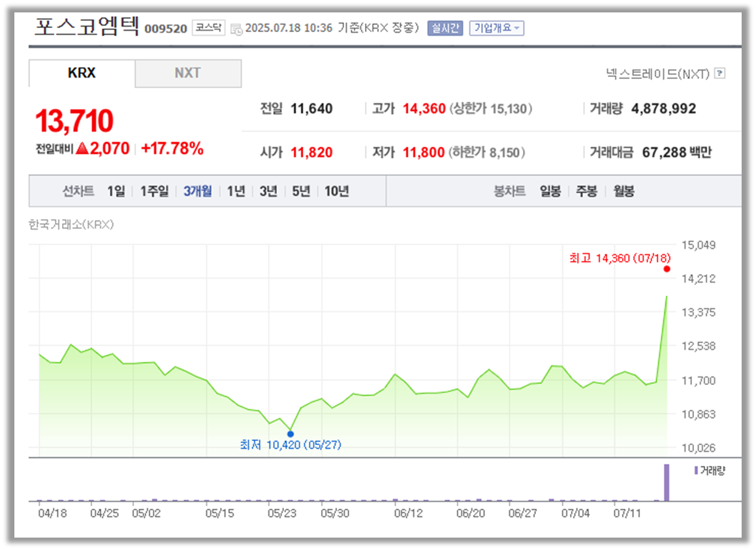Click the 04/18 date label on x-axis
This screenshot has width=756, height=550.
click(52, 513)
